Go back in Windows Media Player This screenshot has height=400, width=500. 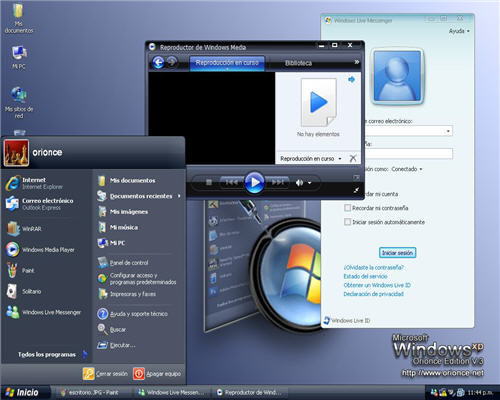point(158,62)
